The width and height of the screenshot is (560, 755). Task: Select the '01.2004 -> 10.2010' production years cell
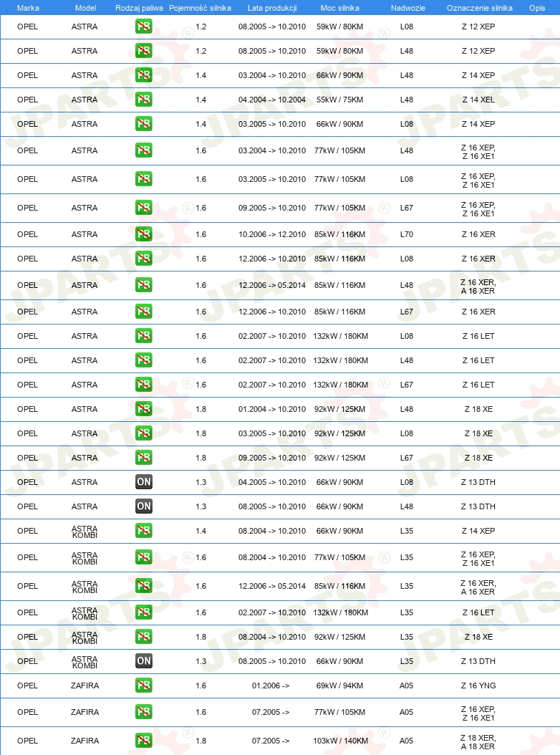[272, 409]
